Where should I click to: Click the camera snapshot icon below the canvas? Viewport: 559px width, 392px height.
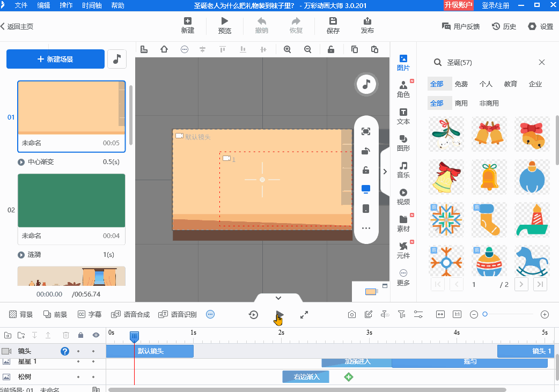click(x=351, y=315)
